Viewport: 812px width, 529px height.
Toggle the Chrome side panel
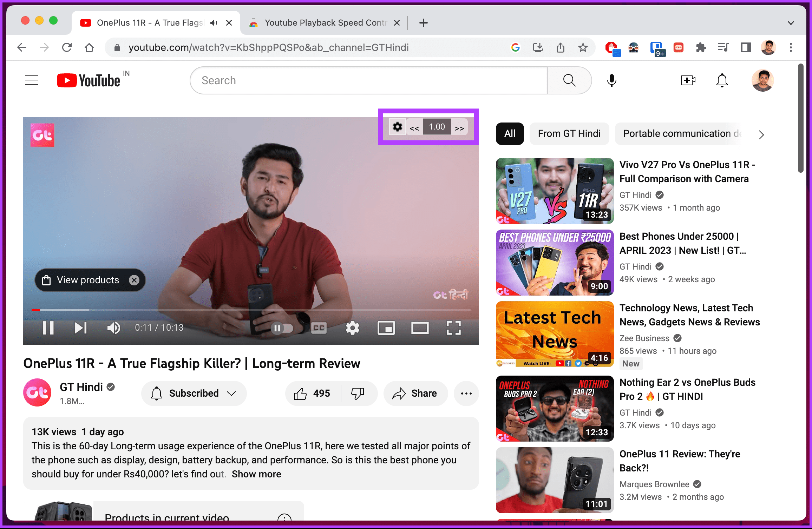pos(746,47)
